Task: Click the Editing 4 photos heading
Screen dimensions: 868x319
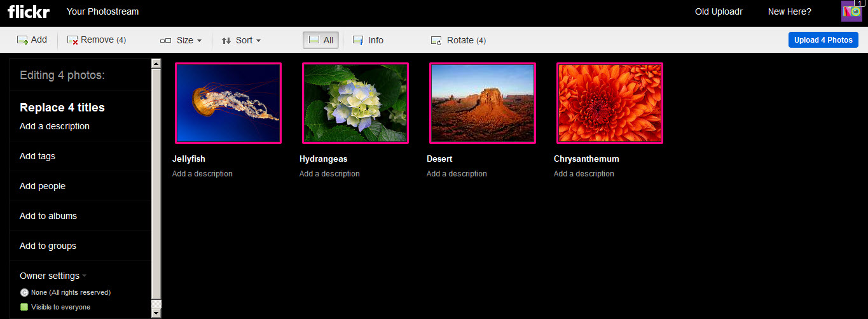Action: (x=62, y=75)
